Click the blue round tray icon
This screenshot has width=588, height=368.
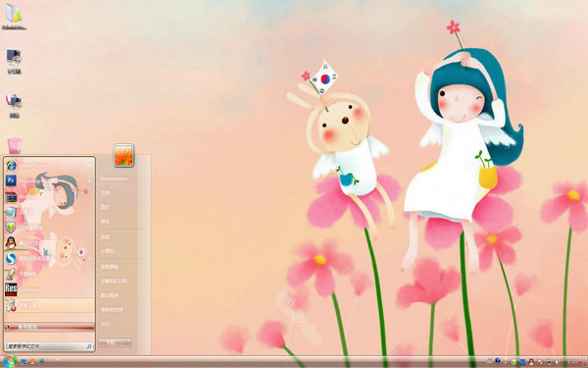(498, 361)
